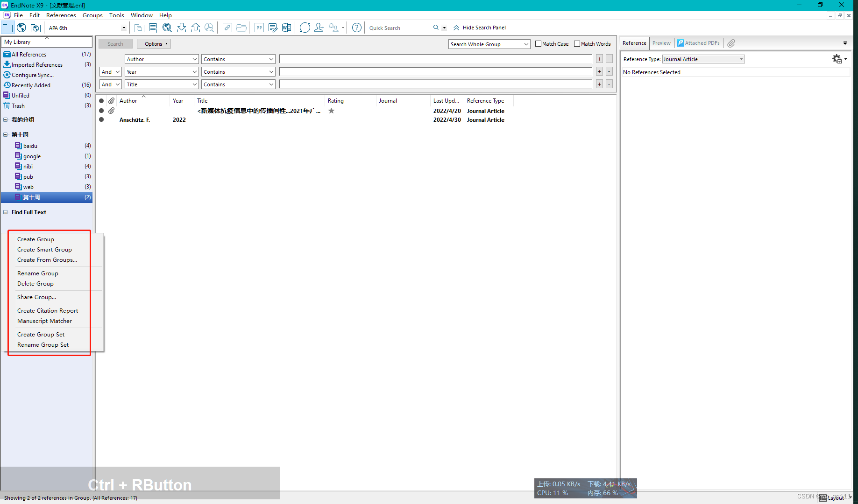This screenshot has height=504, width=858.
Task: Click New Reference toolbar icon
Action: 153,28
